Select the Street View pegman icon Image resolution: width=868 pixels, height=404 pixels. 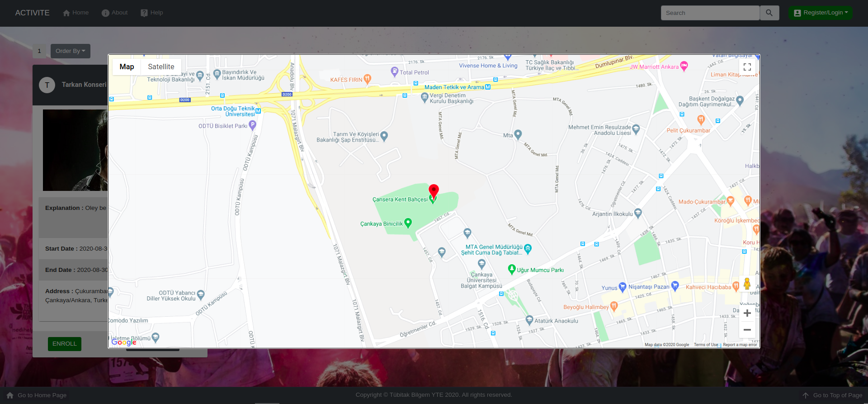(747, 284)
